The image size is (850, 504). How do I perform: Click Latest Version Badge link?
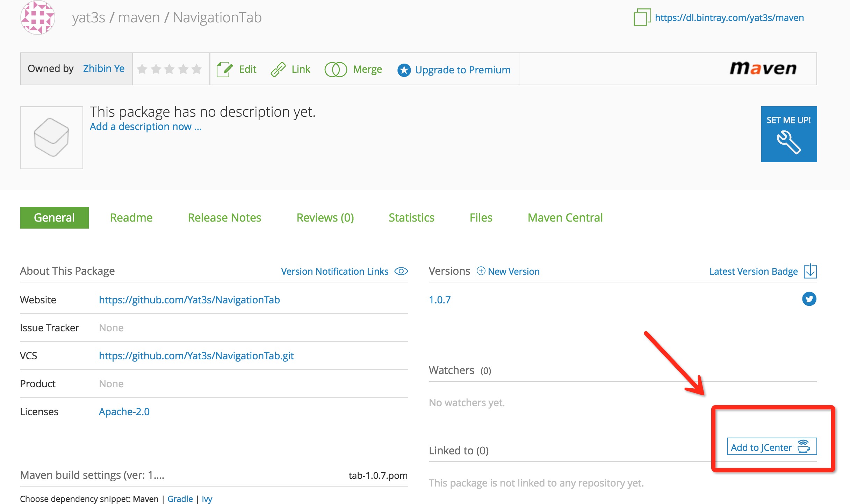click(x=754, y=271)
